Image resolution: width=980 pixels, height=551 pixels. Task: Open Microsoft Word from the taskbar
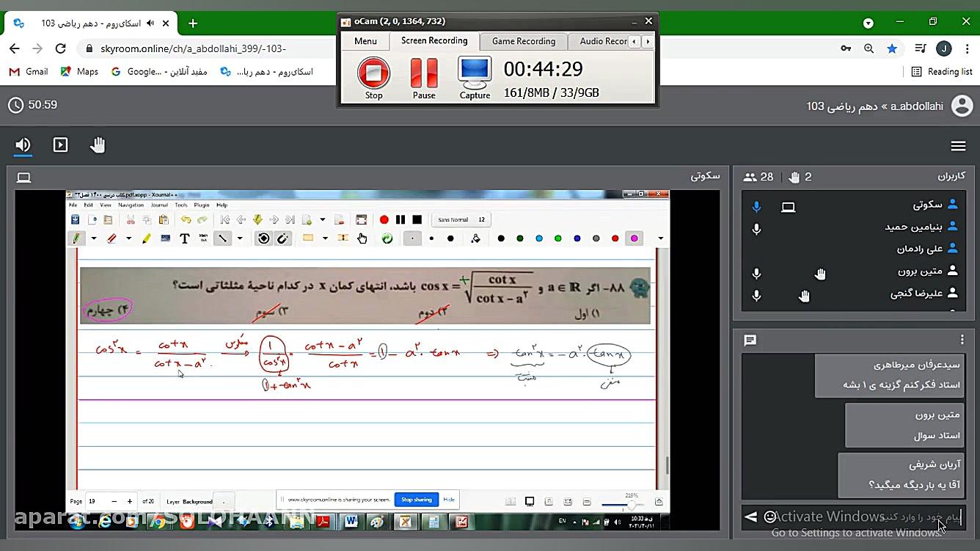click(351, 522)
